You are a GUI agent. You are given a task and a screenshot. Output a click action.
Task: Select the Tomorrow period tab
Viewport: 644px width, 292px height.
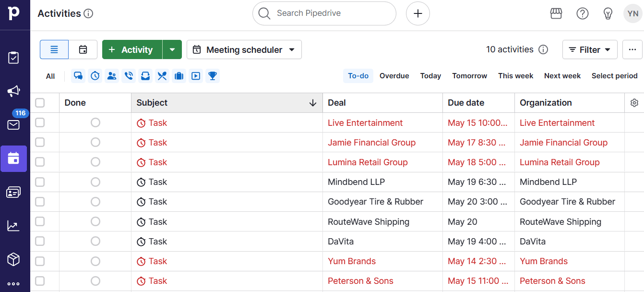pos(470,76)
